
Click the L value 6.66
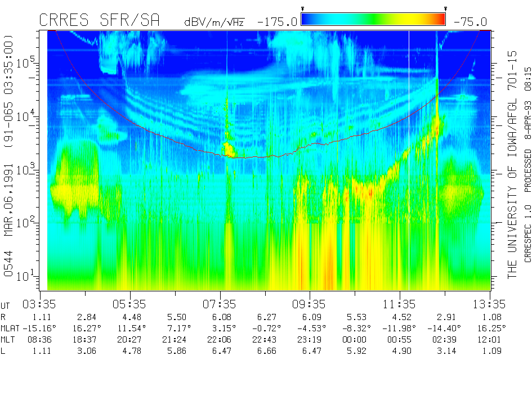(266, 350)
